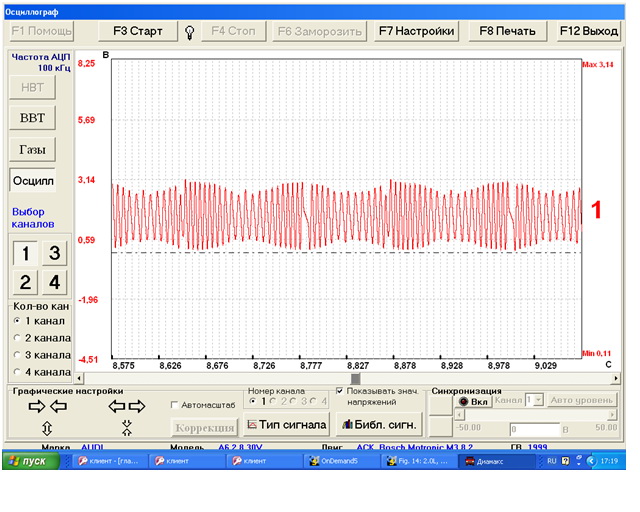Click the vertical double-headed stretch arrow
This screenshot has width=640, height=512.
(47, 428)
